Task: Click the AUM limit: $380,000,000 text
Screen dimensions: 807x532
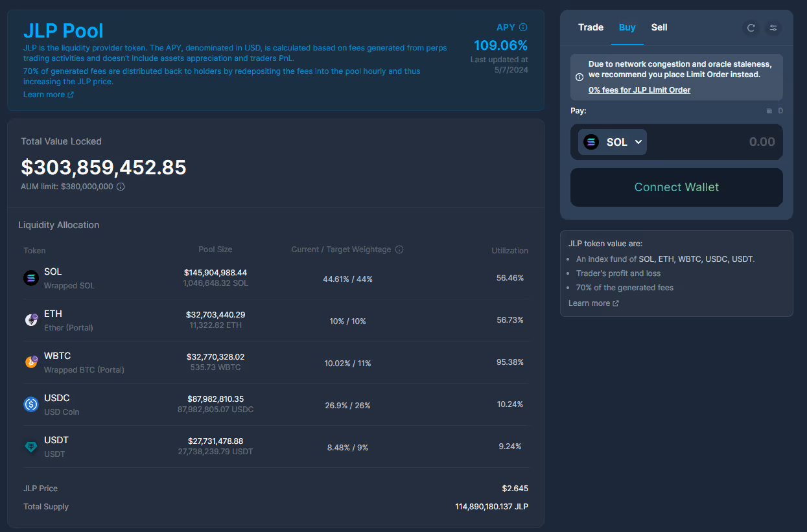Action: [x=67, y=187]
